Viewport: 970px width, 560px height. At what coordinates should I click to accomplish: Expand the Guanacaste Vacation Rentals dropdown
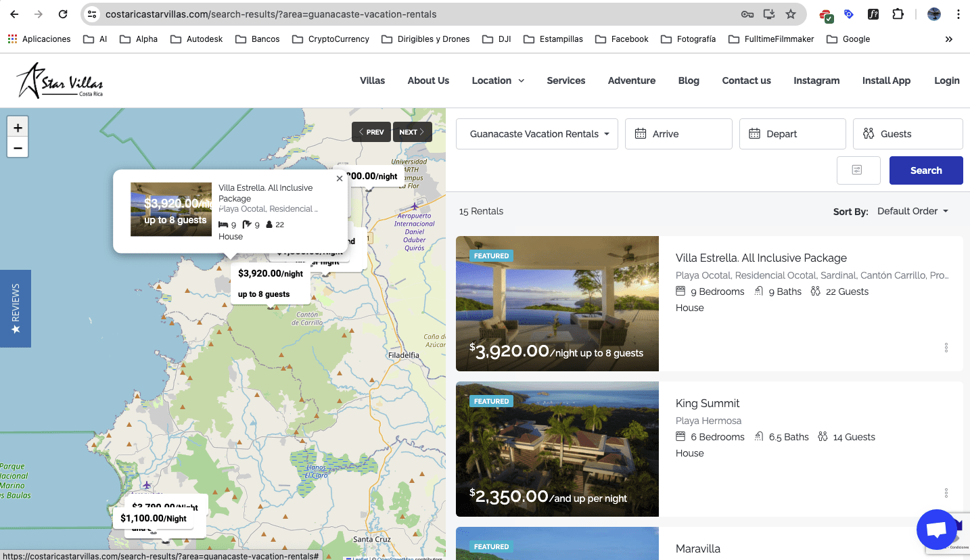(537, 134)
